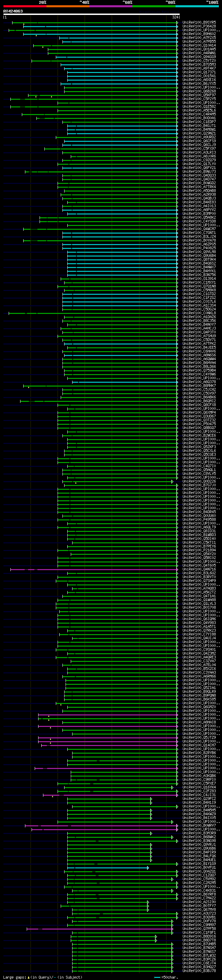Click UniRef100_Q6CFS9 label

[x=199, y=141]
